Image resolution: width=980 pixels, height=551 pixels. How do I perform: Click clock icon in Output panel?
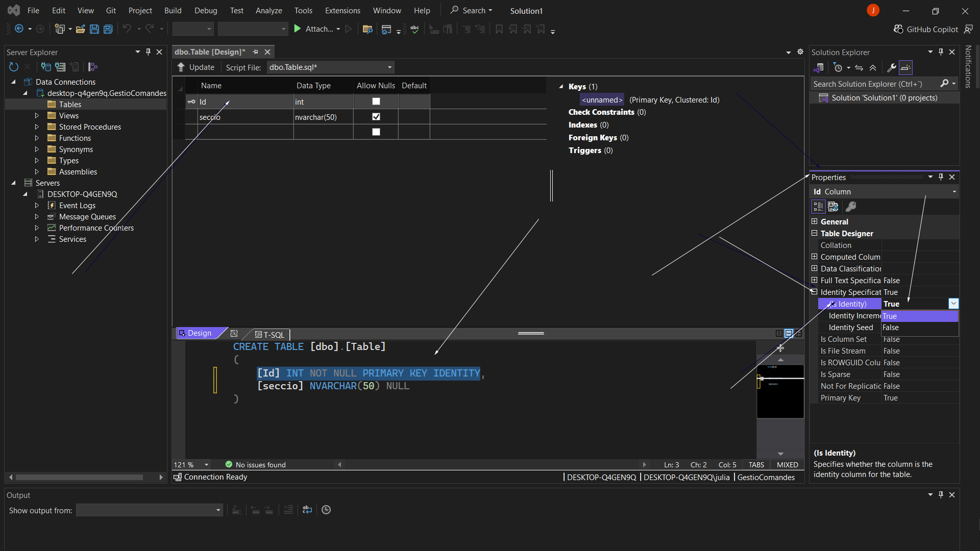(x=326, y=510)
